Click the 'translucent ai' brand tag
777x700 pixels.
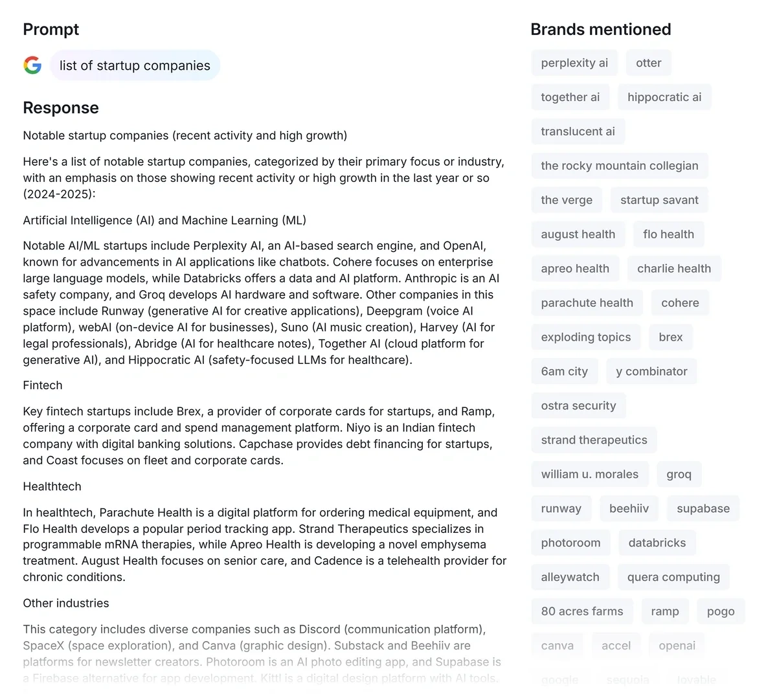[x=578, y=131]
